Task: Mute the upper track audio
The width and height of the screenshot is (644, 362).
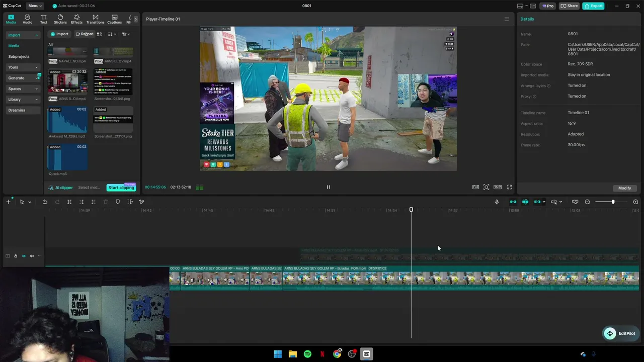Action: 32,256
